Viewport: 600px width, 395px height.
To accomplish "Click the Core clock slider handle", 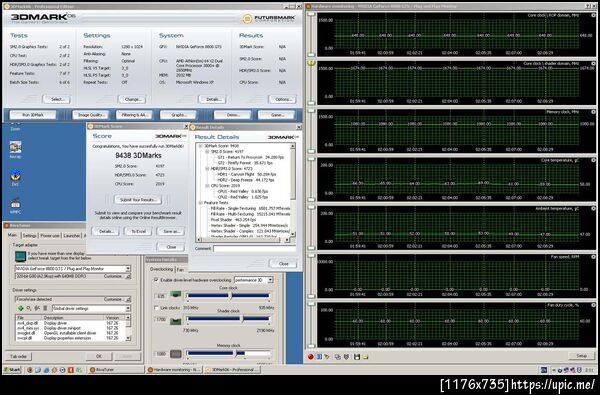I will [230, 295].
